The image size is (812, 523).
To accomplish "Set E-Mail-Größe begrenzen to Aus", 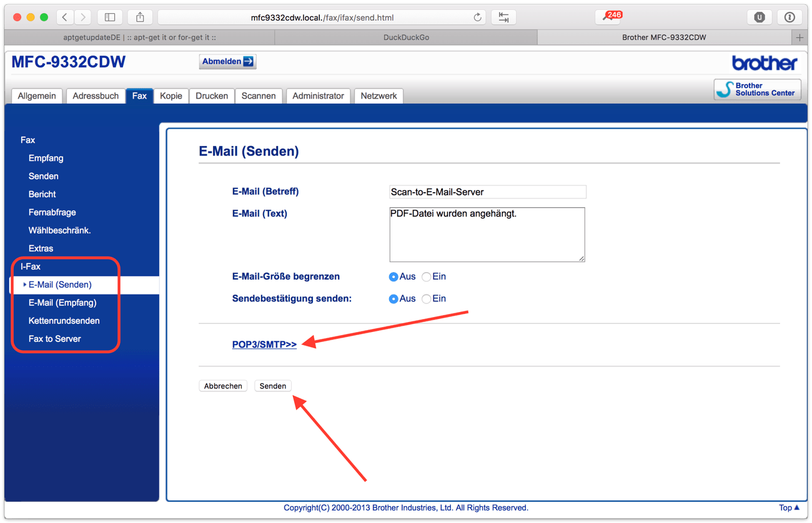I will [394, 277].
